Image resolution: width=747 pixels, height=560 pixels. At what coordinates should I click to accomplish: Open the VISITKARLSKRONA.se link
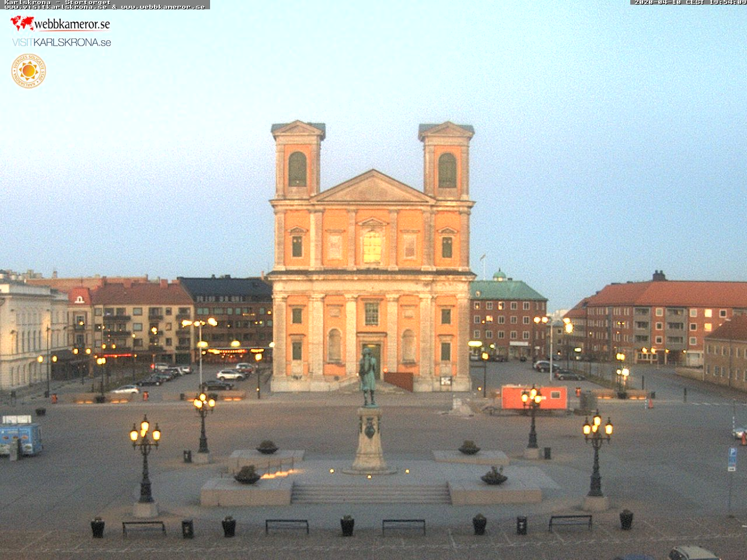[61, 42]
